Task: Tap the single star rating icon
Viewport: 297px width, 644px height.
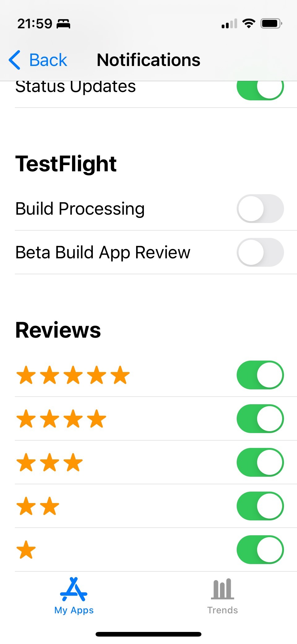Action: (26, 550)
